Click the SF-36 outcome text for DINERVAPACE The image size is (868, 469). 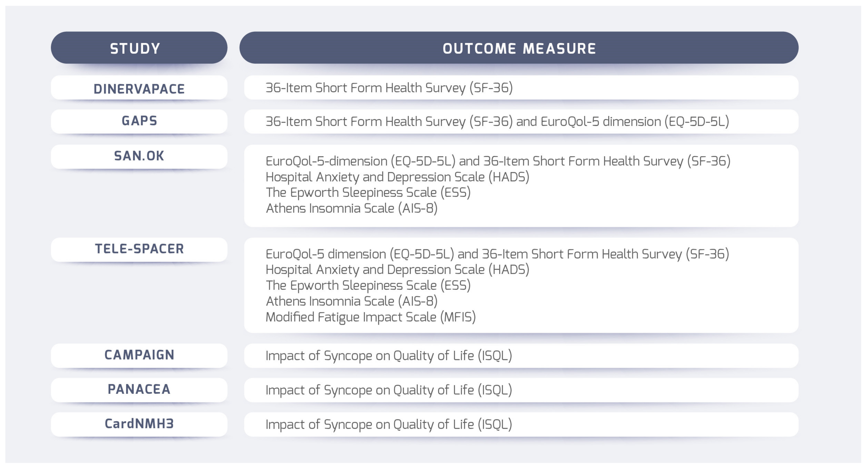(x=389, y=88)
